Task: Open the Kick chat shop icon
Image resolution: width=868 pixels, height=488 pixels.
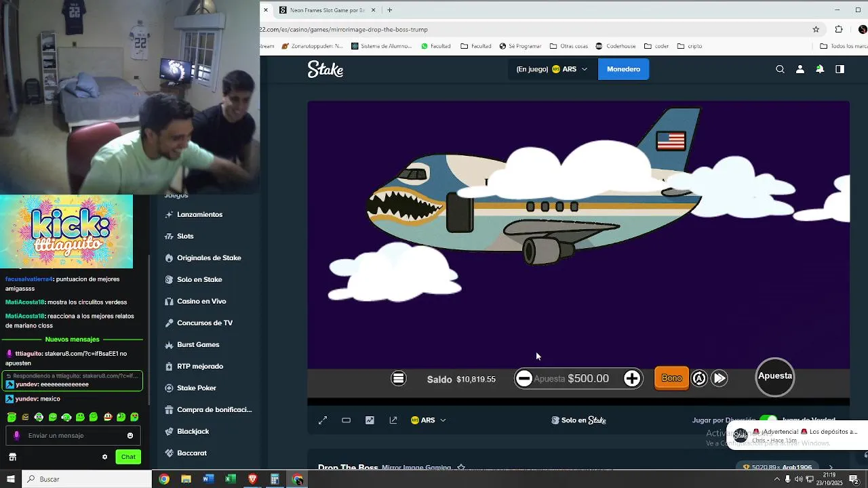Action: tap(12, 457)
